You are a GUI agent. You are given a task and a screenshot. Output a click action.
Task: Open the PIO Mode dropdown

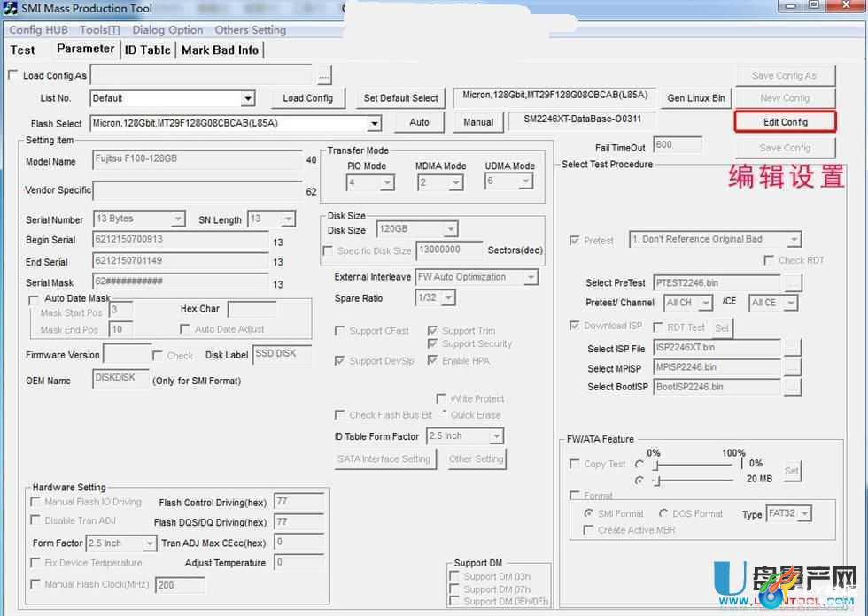point(387,182)
